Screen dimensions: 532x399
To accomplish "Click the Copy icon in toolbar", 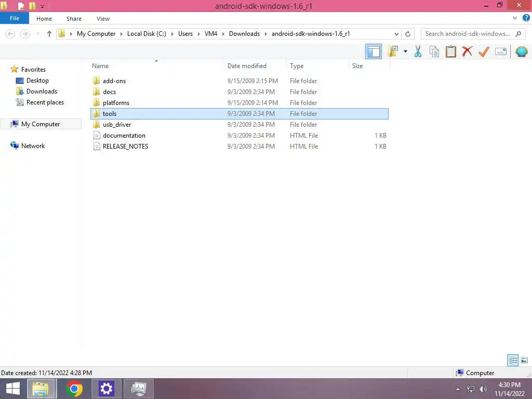I will 434,51.
